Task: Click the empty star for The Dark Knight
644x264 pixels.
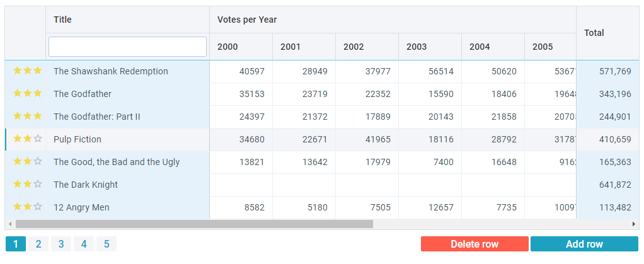Action: click(x=38, y=185)
